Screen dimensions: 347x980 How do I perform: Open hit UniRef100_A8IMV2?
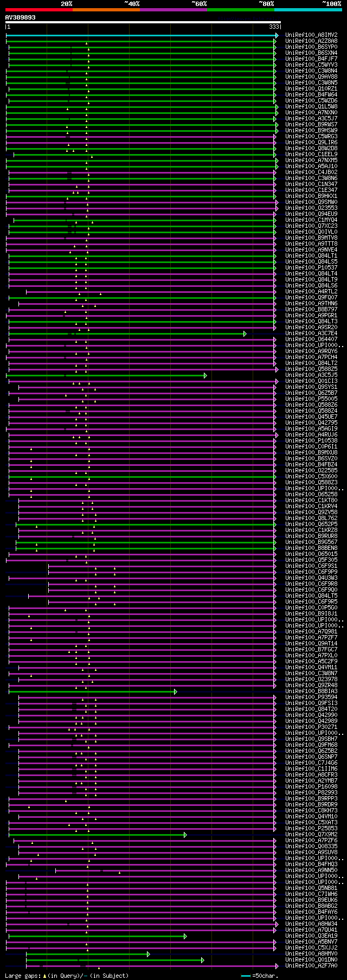click(311, 35)
